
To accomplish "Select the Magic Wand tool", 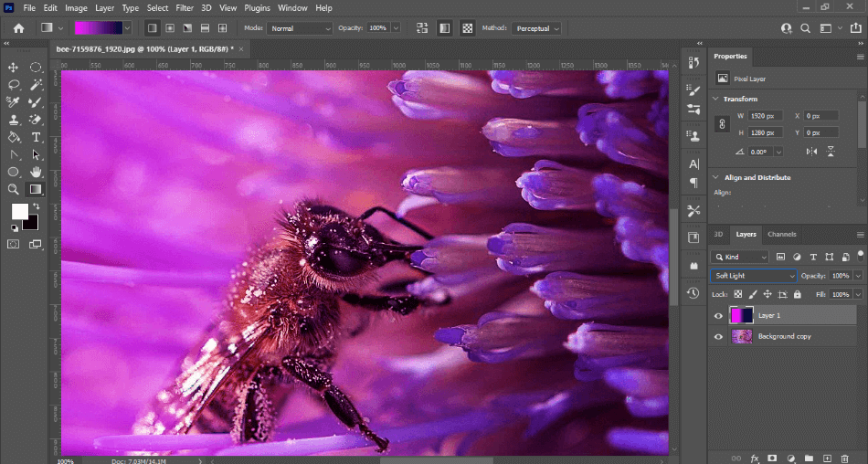I will point(36,85).
